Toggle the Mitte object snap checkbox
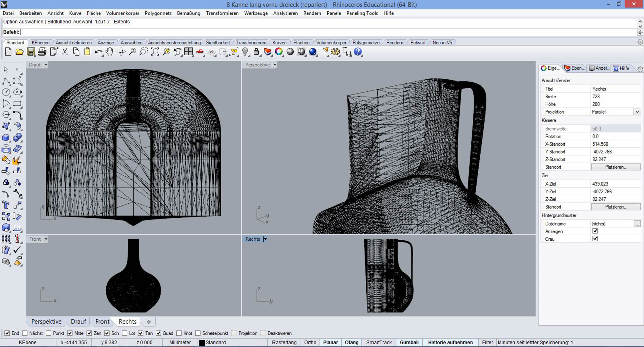 click(70, 333)
